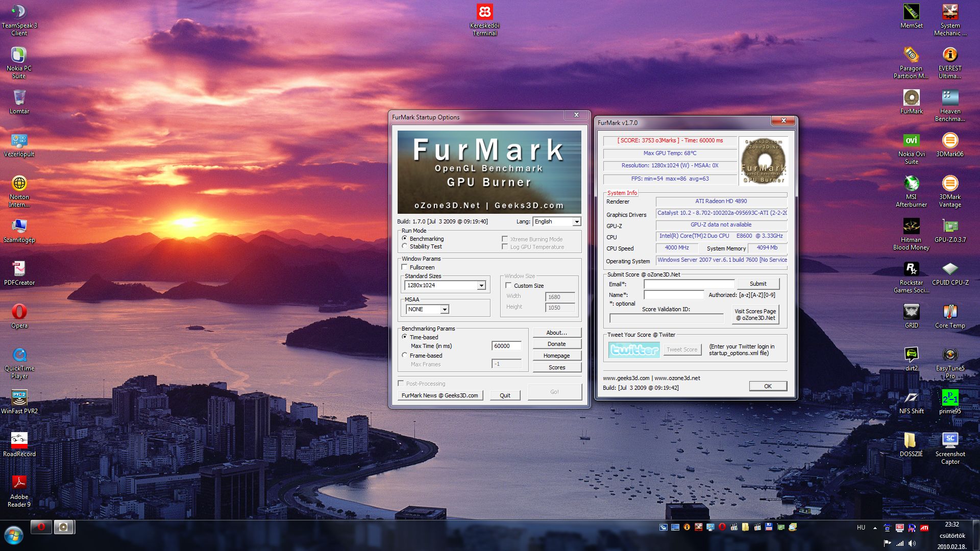Open the Standard Sizes 1280x1024 dropdown
This screenshot has width=980, height=551.
445,285
